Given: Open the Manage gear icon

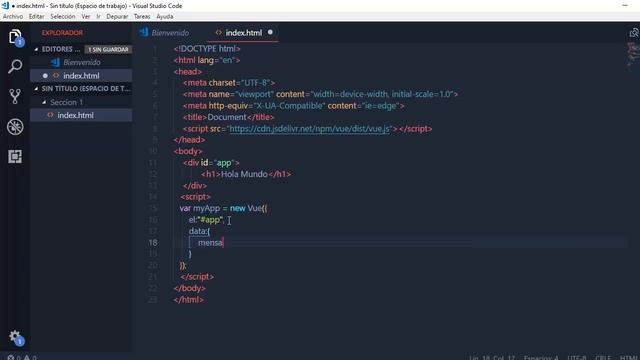Looking at the screenshot, I should click(16, 338).
